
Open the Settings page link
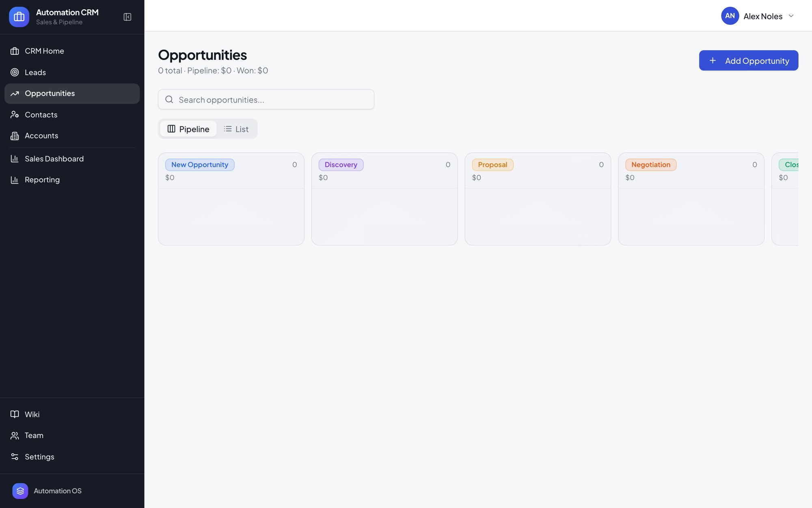(72, 457)
